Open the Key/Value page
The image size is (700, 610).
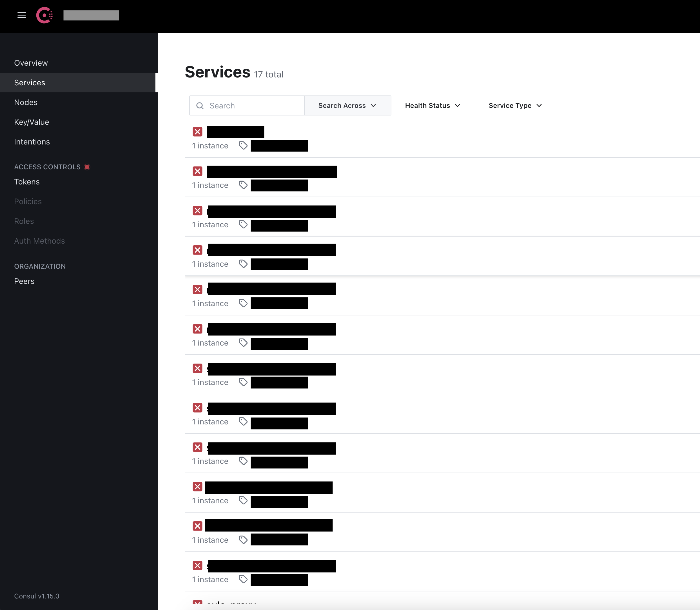tap(31, 122)
